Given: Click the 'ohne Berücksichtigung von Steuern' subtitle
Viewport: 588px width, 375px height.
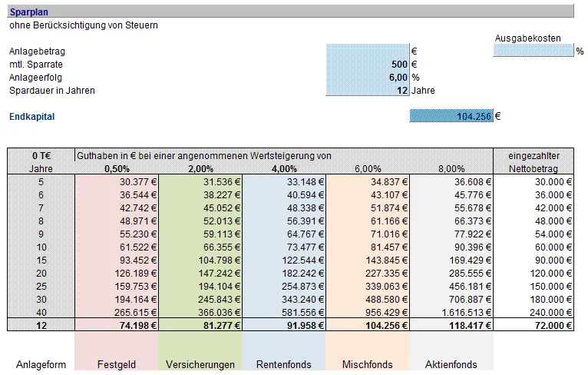Looking at the screenshot, I should [x=84, y=25].
